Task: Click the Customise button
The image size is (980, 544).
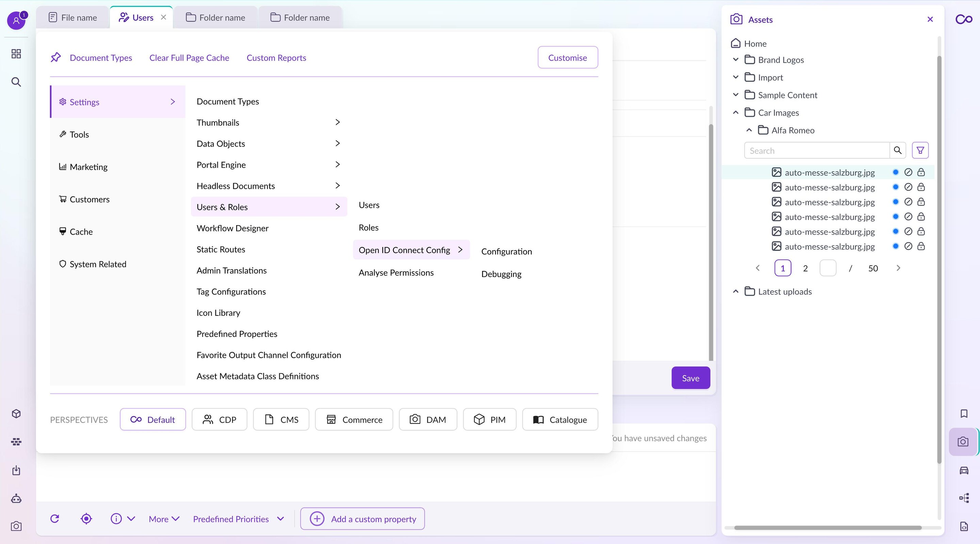Action: tap(568, 57)
